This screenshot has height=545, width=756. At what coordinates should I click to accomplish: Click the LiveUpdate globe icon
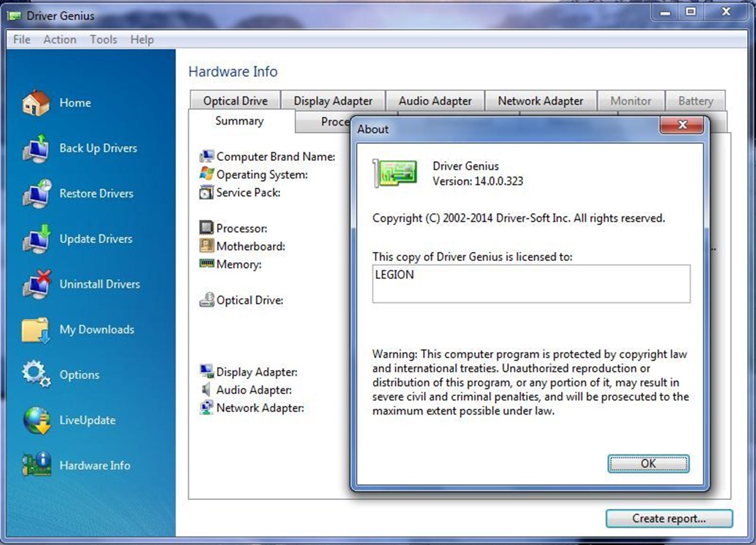(x=36, y=420)
